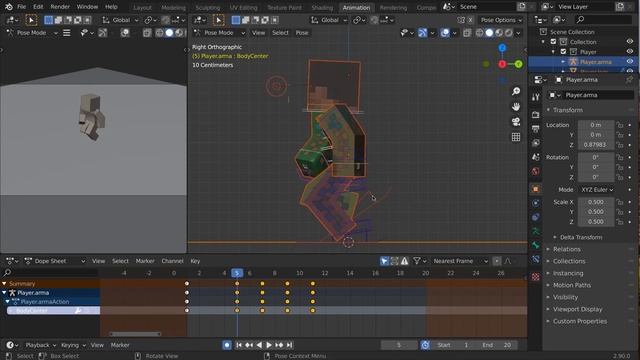The height and width of the screenshot is (360, 640).
Task: Toggle X-ray in right viewport header
Action: click(467, 33)
